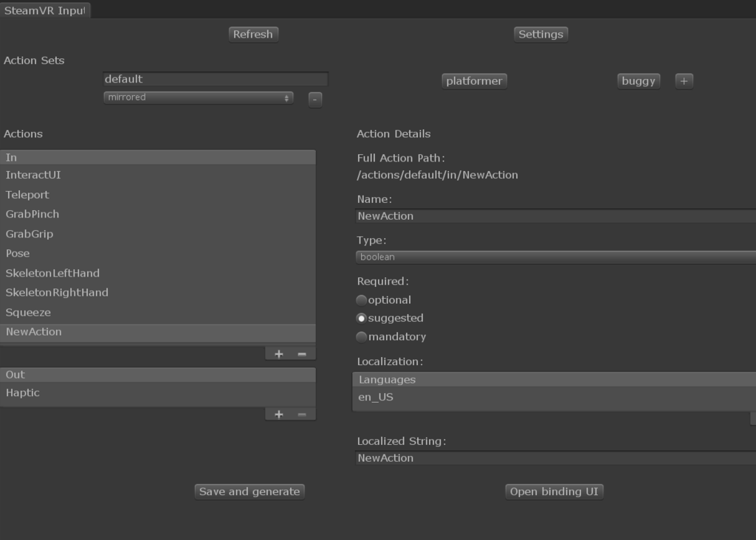This screenshot has height=540, width=756.
Task: Select the Teleport action
Action: (158, 195)
